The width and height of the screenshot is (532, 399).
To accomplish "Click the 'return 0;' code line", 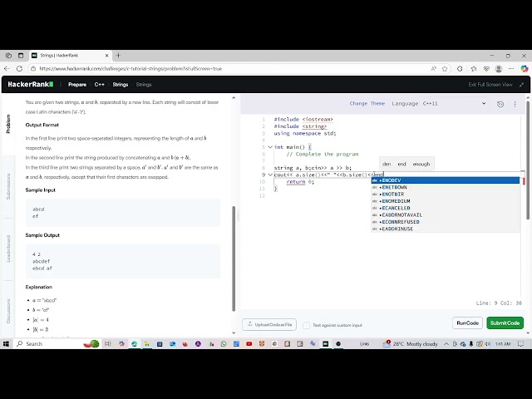I will (300, 182).
